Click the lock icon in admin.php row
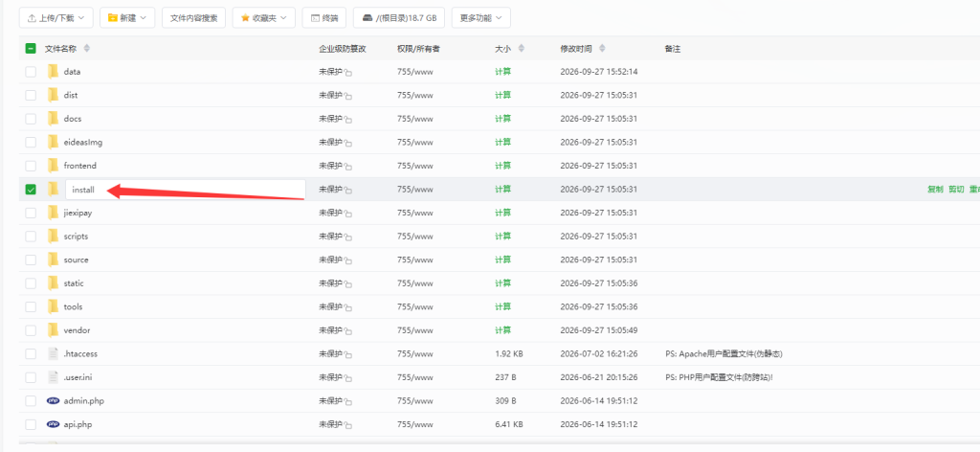 tap(348, 402)
